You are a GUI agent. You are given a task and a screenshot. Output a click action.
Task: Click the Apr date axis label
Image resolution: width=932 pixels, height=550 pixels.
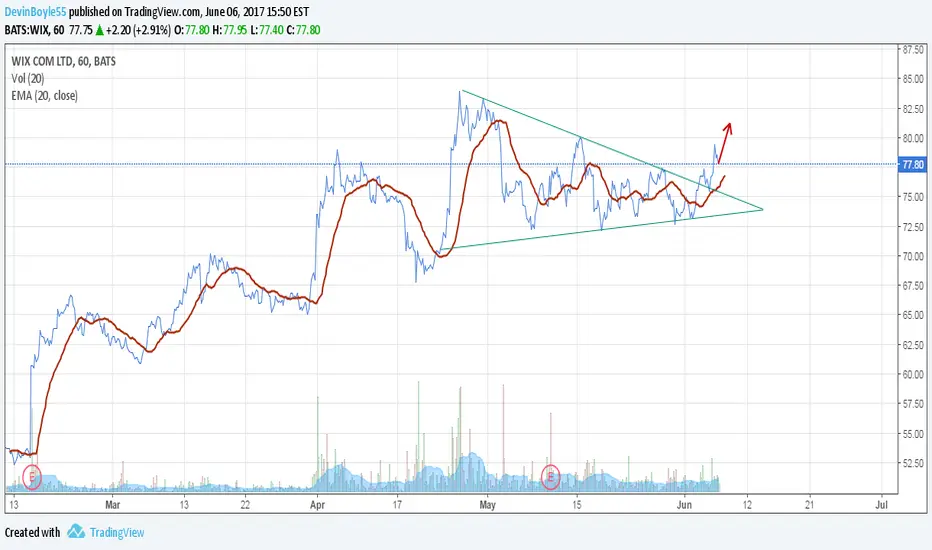coord(317,505)
